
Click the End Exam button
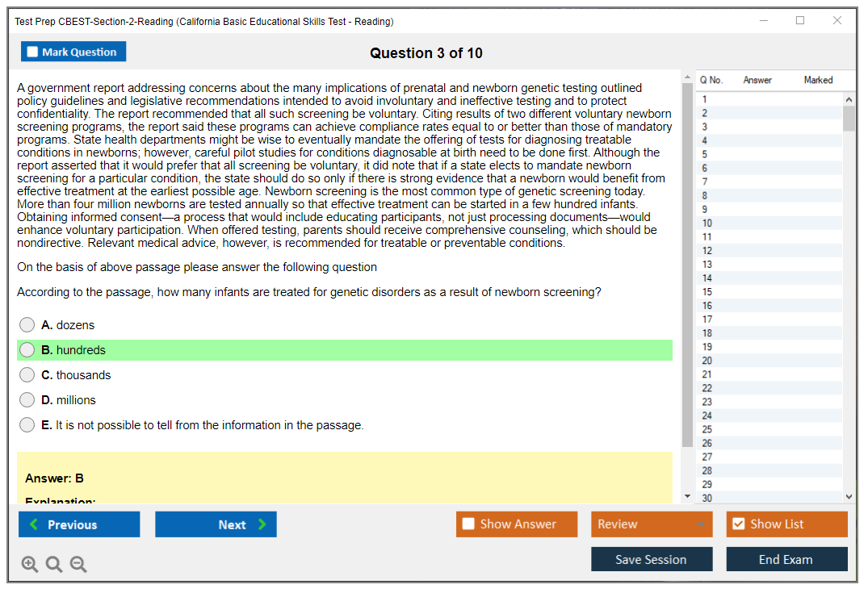coord(786,559)
